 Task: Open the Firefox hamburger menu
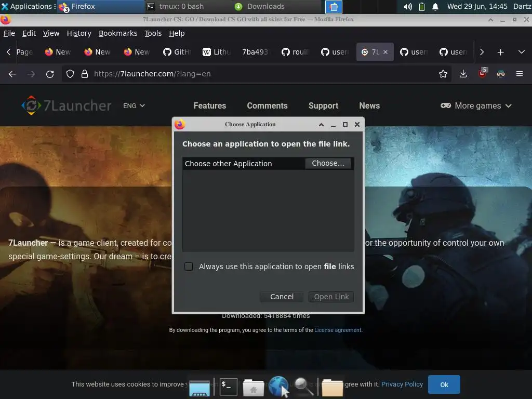coord(520,74)
